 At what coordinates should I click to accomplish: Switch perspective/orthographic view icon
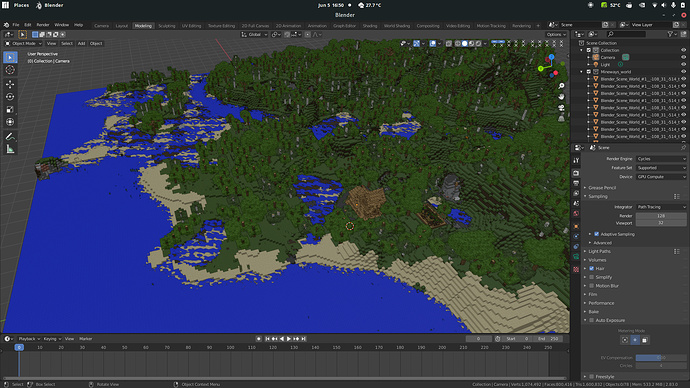click(561, 118)
